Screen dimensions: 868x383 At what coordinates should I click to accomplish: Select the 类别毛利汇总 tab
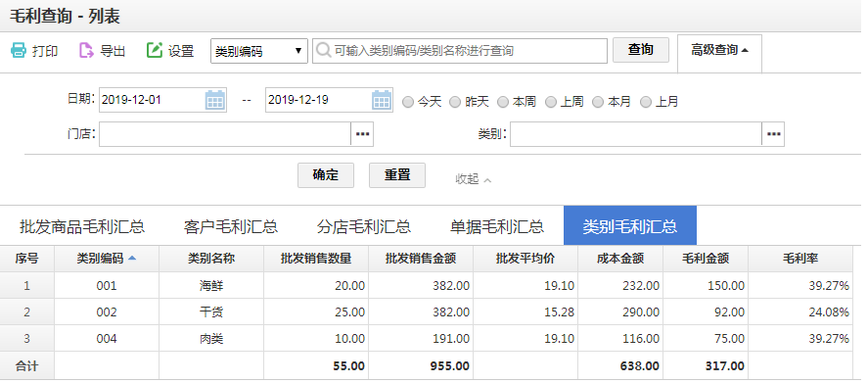pos(630,225)
